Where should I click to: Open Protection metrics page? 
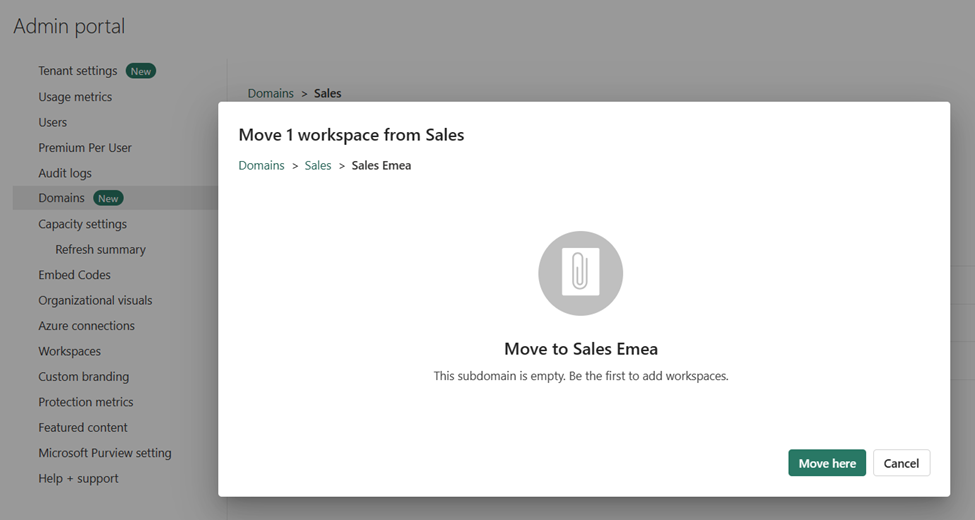coord(86,402)
